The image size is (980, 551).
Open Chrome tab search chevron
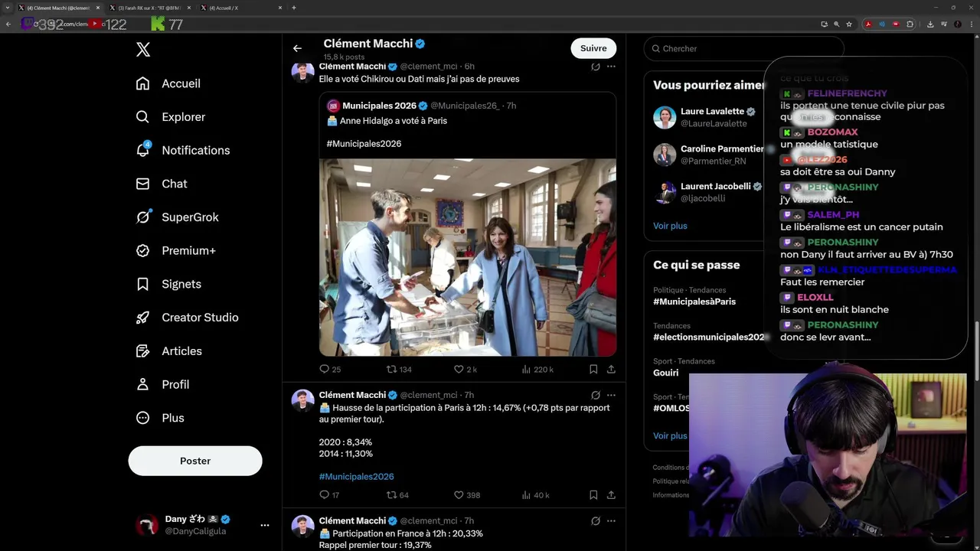coord(7,8)
